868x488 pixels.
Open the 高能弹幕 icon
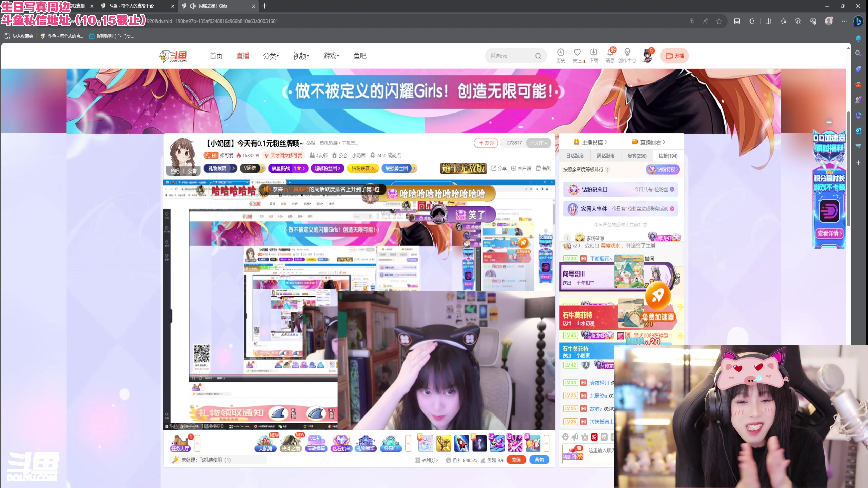316,444
